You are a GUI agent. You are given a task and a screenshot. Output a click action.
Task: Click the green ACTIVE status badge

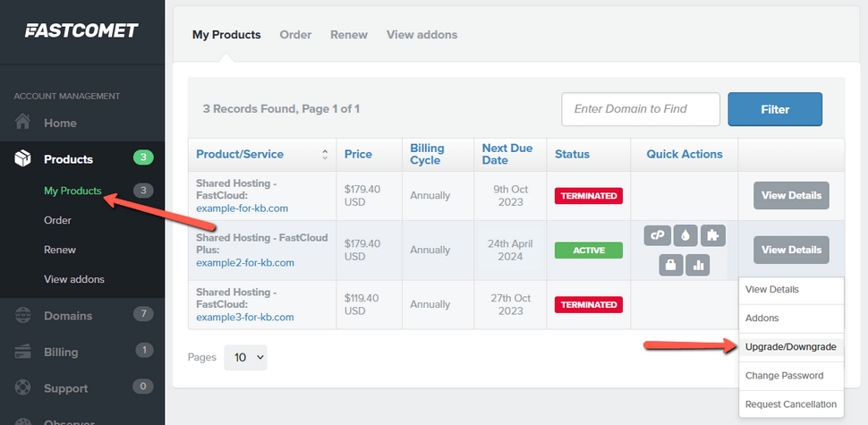tap(589, 251)
